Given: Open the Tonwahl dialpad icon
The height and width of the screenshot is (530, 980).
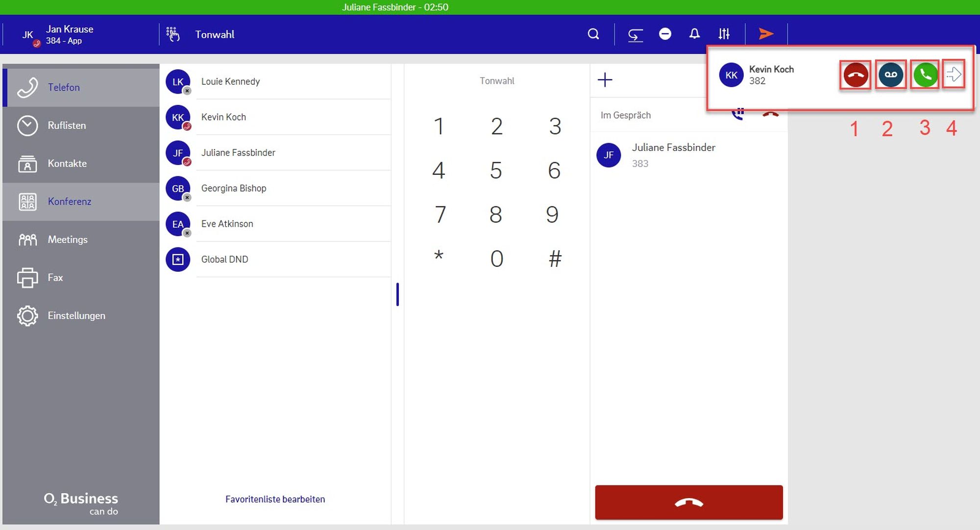Looking at the screenshot, I should coord(173,34).
